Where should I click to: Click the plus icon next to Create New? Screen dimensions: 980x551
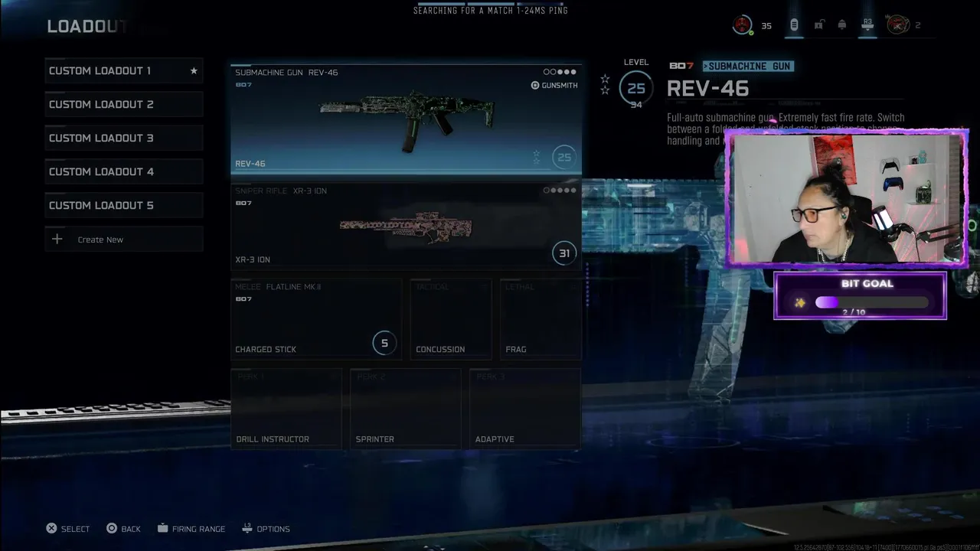tap(57, 240)
